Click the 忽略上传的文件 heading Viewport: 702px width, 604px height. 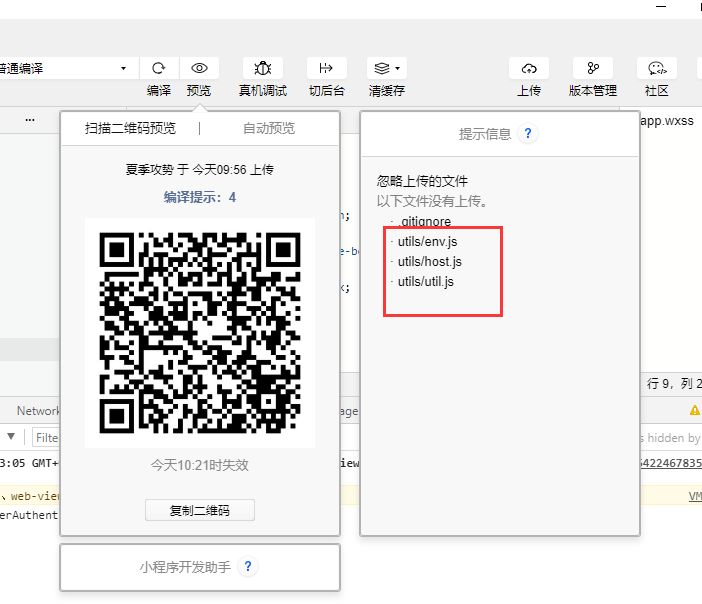tap(422, 181)
